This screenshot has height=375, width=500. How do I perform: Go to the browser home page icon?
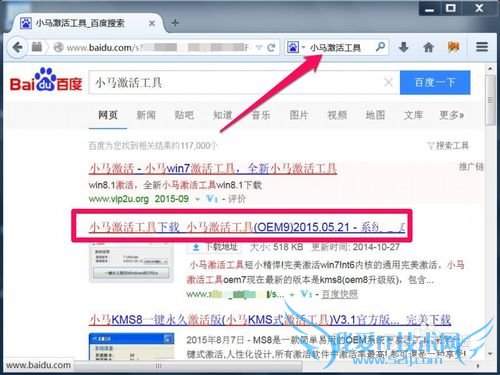[x=428, y=47]
